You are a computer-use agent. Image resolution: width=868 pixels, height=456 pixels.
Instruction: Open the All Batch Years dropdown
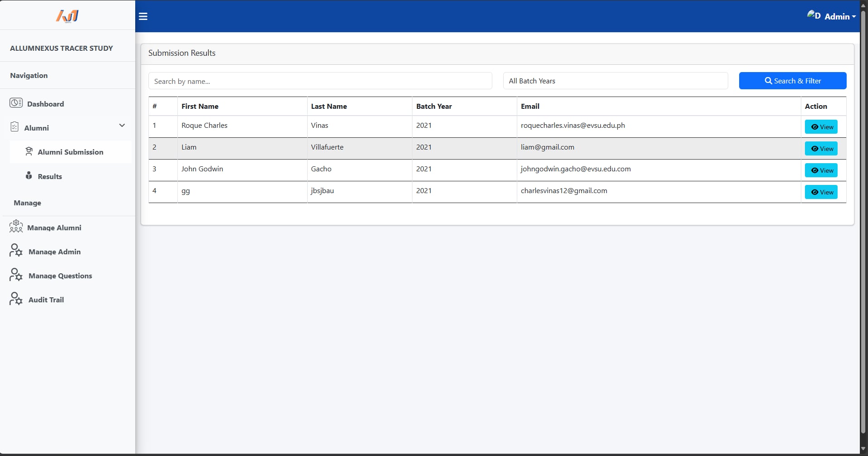[x=615, y=81]
